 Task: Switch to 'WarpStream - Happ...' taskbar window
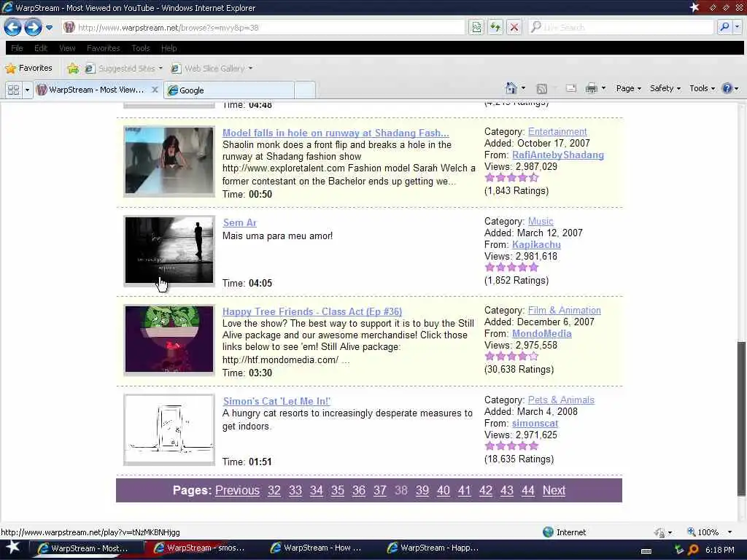click(433, 548)
